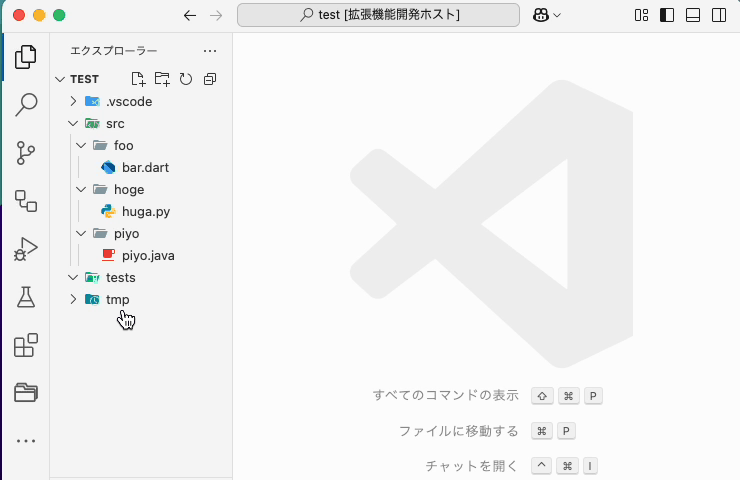
Task: Collapse the piyo folder chevron
Action: [x=81, y=233]
